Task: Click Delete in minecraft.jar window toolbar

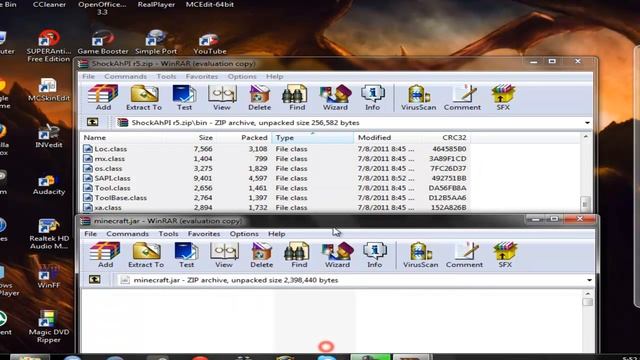Action: click(x=261, y=255)
